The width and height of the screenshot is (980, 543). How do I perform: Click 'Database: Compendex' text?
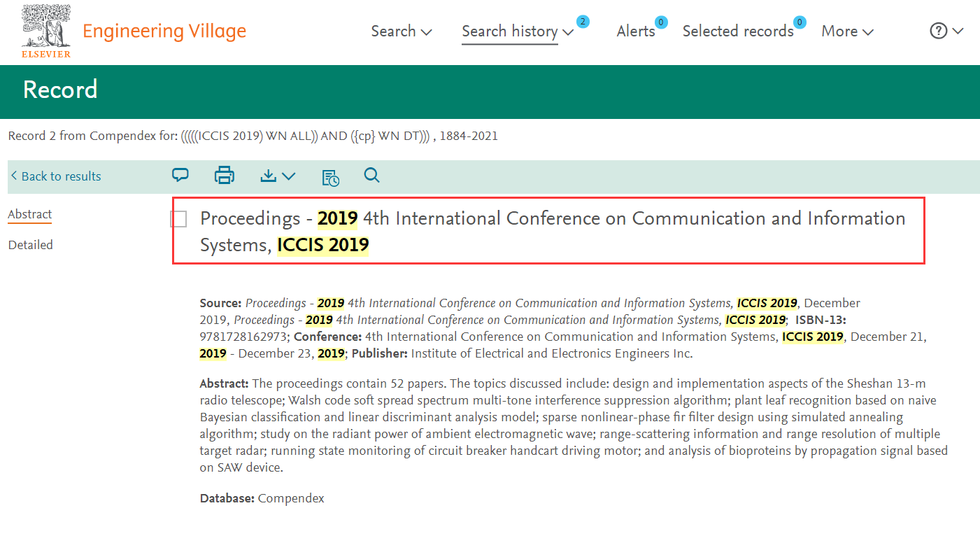click(x=262, y=499)
